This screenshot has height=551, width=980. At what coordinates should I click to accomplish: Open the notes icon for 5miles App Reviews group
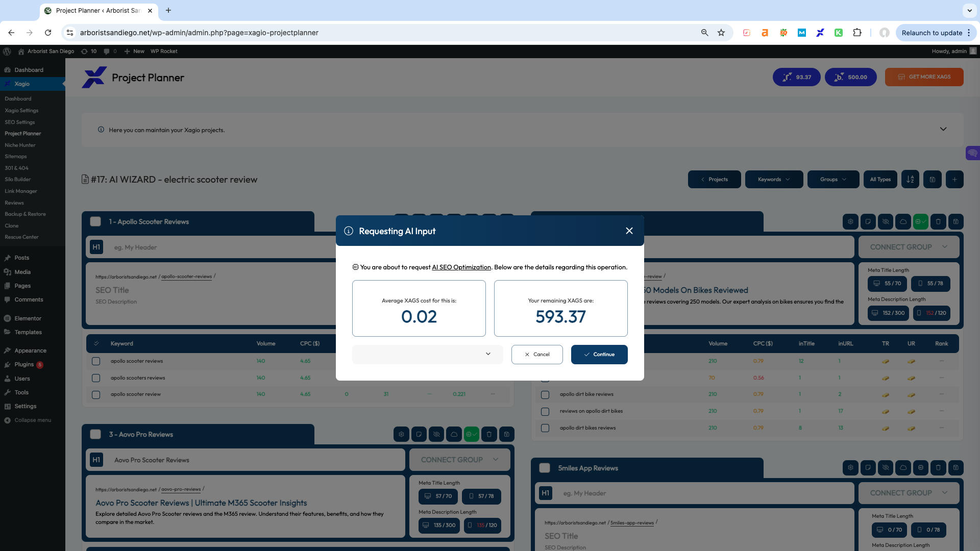coord(868,468)
